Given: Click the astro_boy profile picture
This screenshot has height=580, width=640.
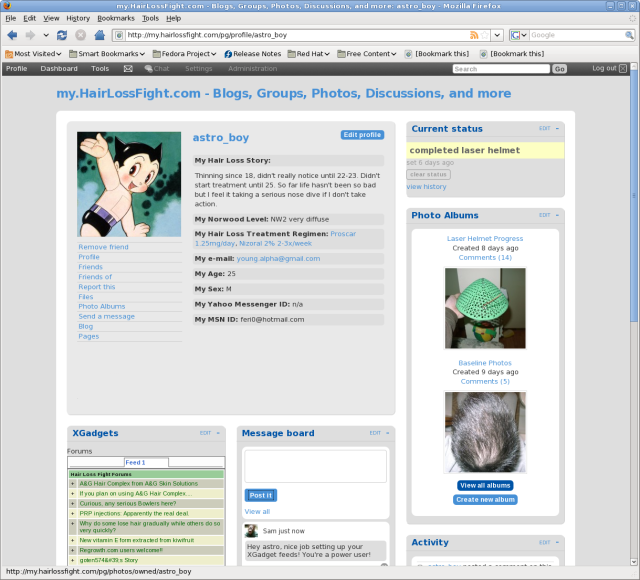Looking at the screenshot, I should [129, 184].
